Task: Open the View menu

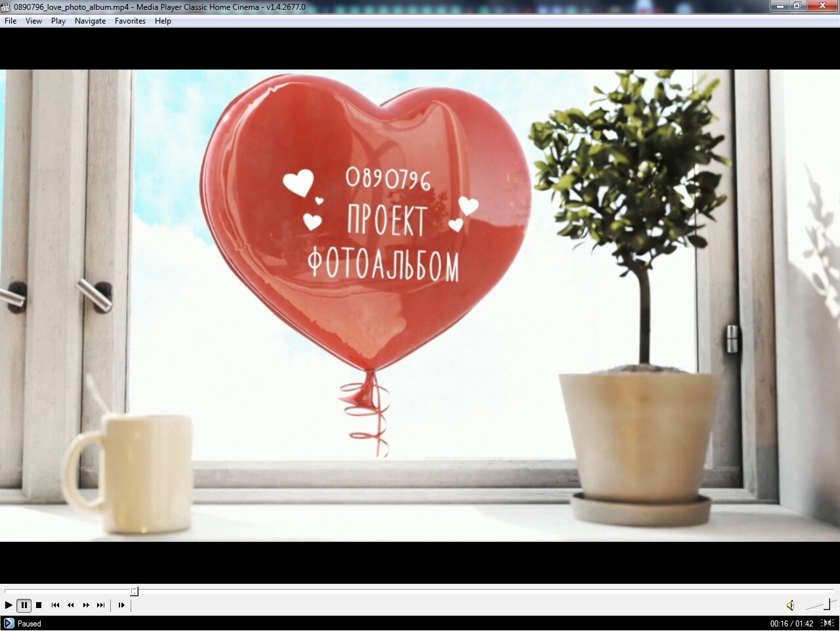Action: pyautogui.click(x=33, y=21)
